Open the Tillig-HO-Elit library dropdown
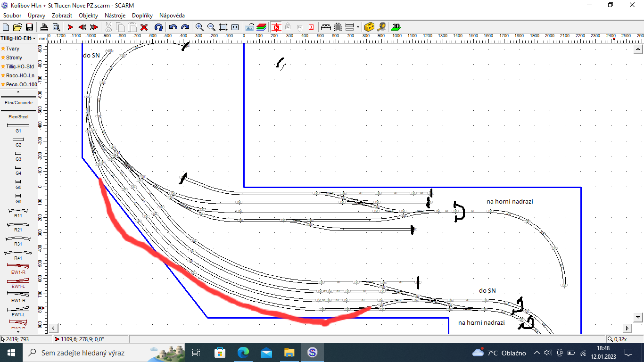Image resolution: width=644 pixels, height=362 pixels. [18, 38]
